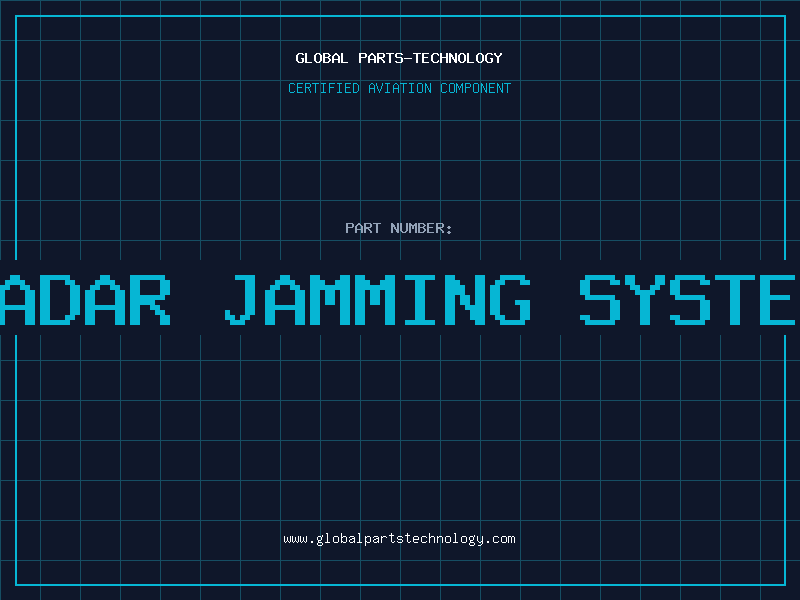The height and width of the screenshot is (600, 800).
Task: Click the colon after PART NUMBER
Action: coord(449,230)
